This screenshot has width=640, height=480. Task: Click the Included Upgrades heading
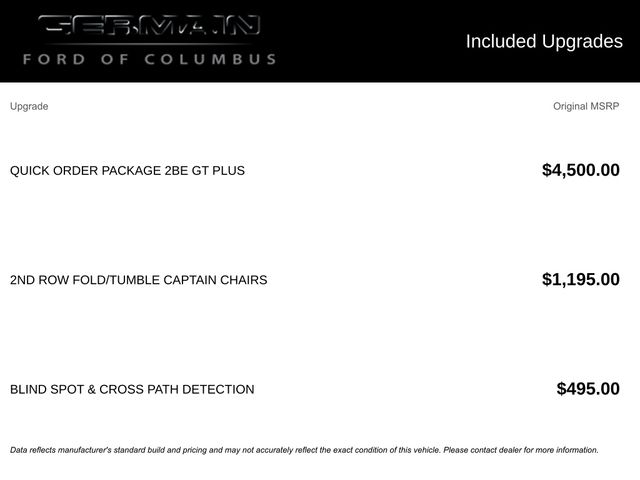tap(544, 42)
